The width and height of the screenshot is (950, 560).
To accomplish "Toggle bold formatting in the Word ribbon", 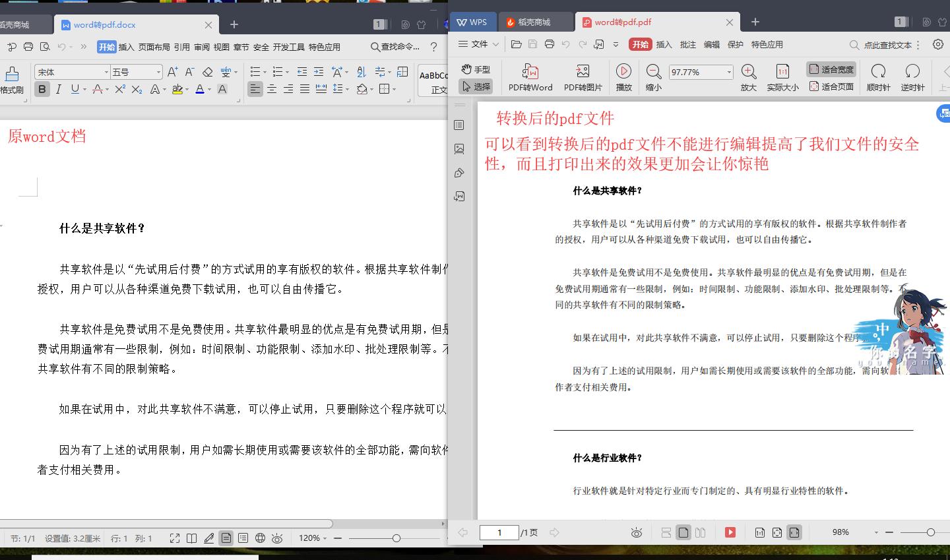I will (42, 89).
